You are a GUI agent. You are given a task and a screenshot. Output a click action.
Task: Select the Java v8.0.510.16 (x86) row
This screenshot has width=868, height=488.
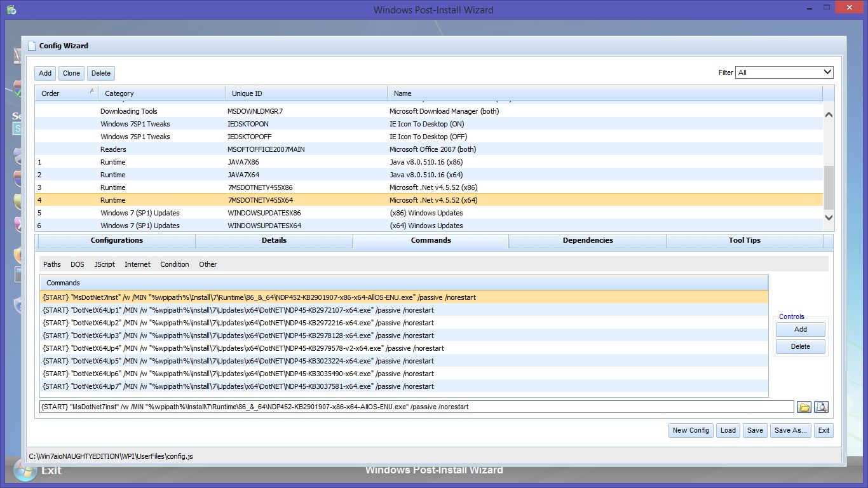pos(429,162)
